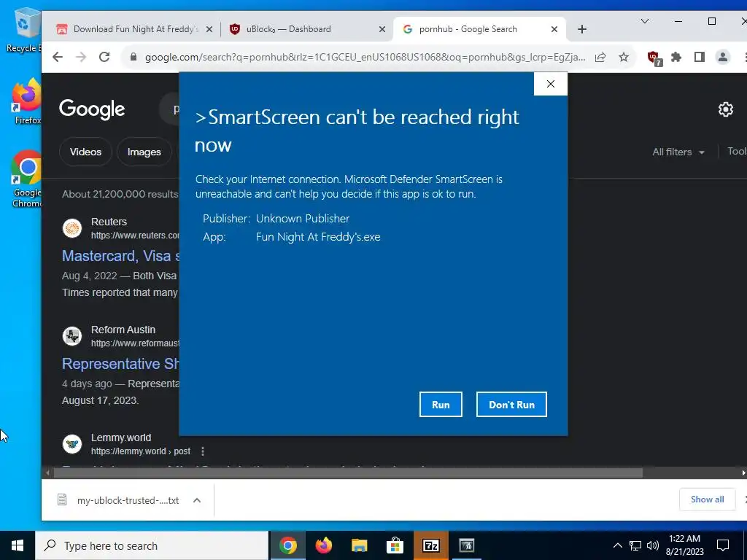Open the clock and date
This screenshot has width=747, height=560.
(684, 545)
